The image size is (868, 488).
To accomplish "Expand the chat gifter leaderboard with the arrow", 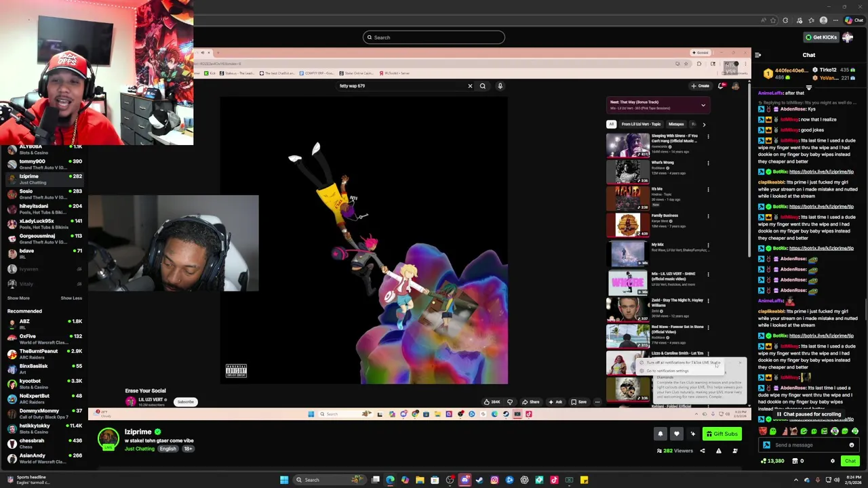I will point(808,87).
